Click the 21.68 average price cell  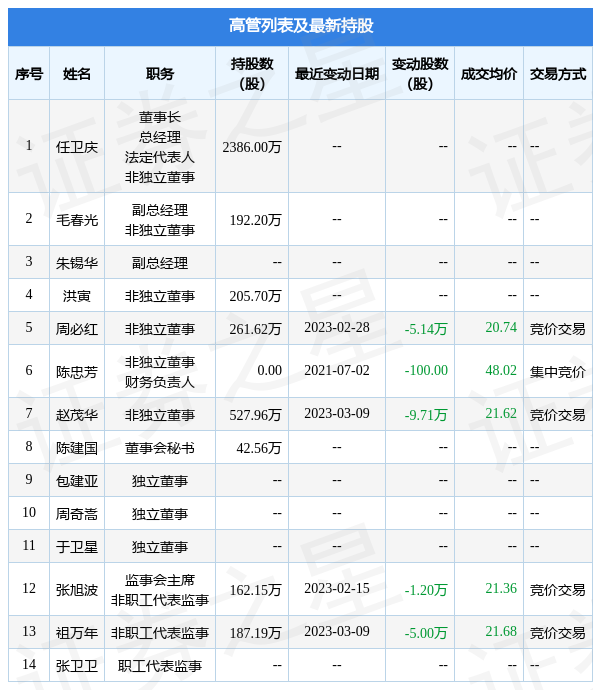point(501,631)
